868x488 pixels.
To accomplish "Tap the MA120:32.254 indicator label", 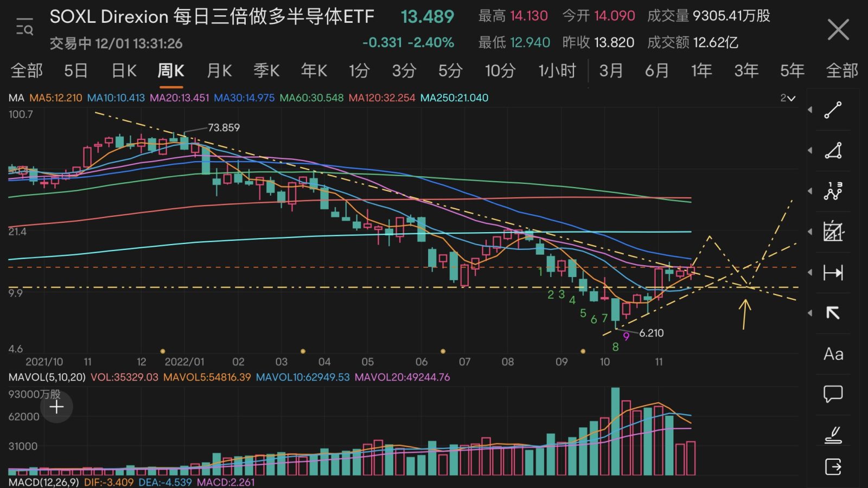I will tap(382, 98).
